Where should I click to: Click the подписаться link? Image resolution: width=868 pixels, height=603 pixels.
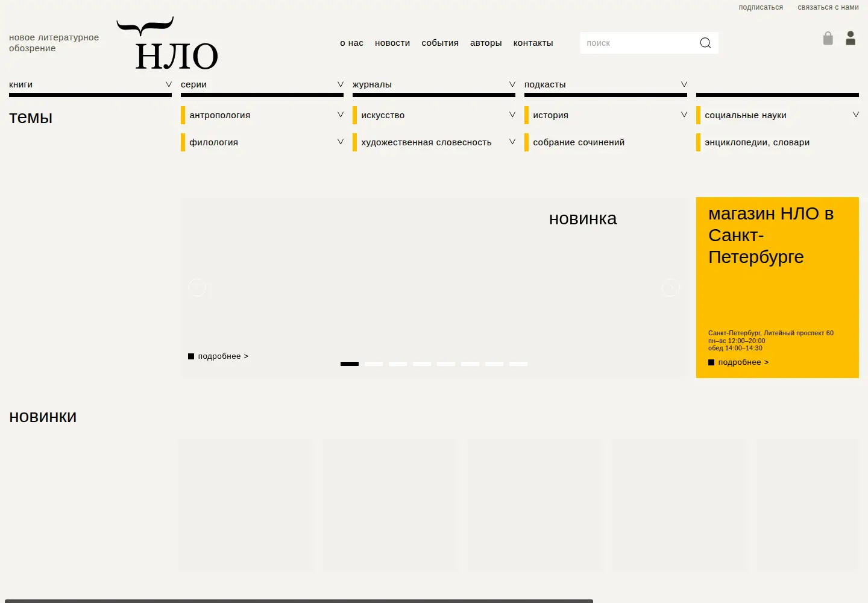(x=761, y=7)
